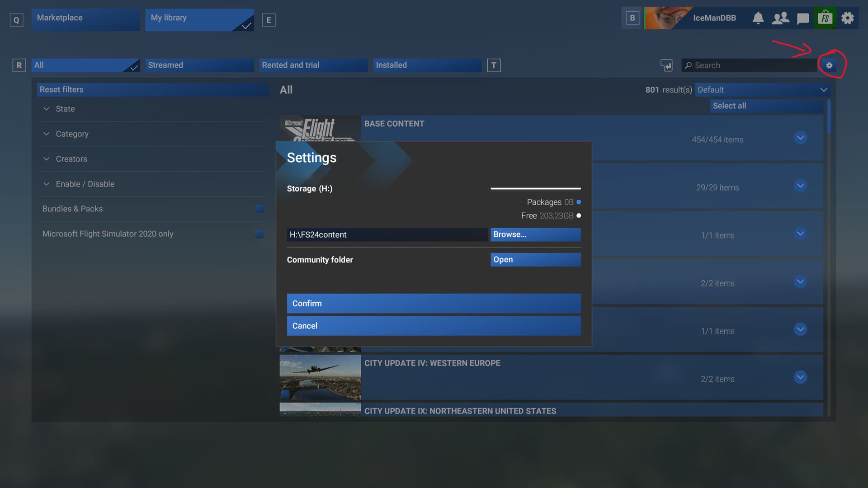Click the E key shortcut icon

coord(269,20)
